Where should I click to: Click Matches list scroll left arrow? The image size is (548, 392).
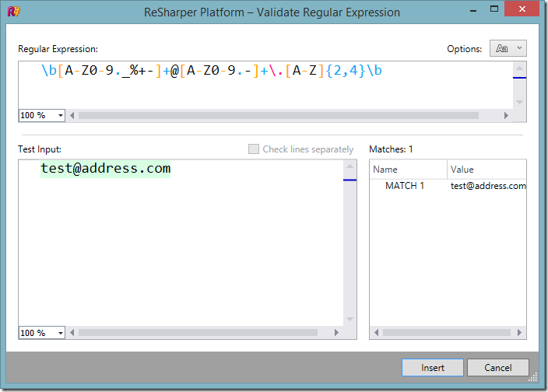(x=376, y=333)
